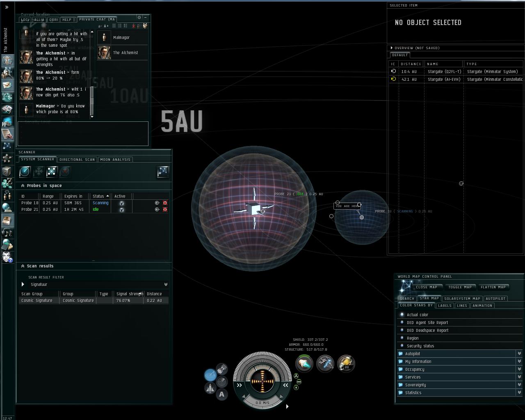Switch to Moon Analysis tab
Image resolution: width=525 pixels, height=420 pixels.
click(115, 160)
